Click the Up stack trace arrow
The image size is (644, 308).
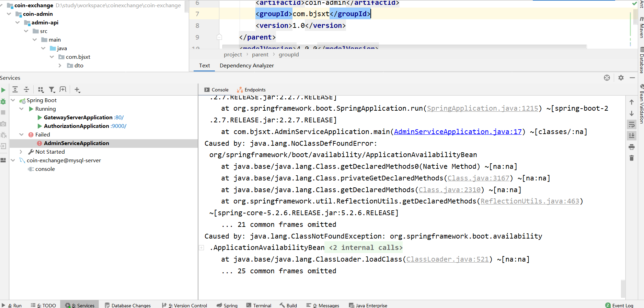[632, 102]
